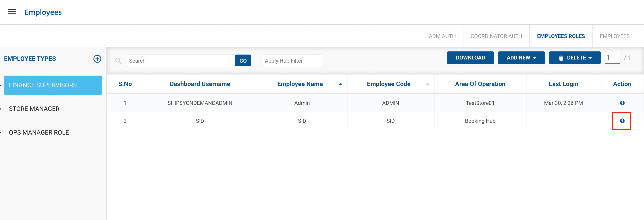Switch to the COORDINATOR AUTH tab
The image size is (644, 220).
[x=496, y=36]
